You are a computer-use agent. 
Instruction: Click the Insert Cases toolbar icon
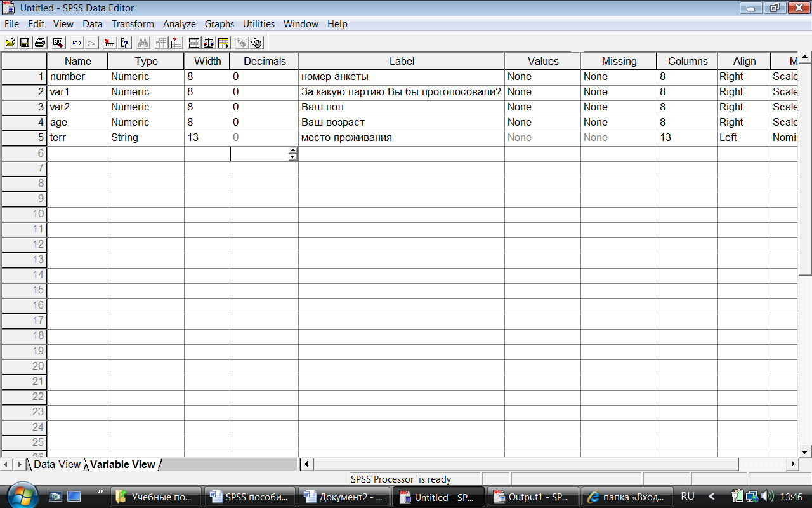coord(161,43)
